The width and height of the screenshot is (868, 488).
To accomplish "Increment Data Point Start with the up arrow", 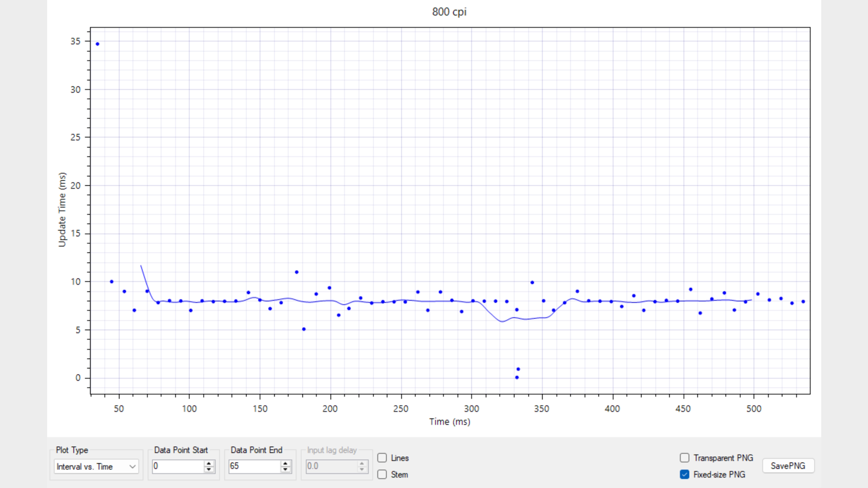I will coord(209,464).
